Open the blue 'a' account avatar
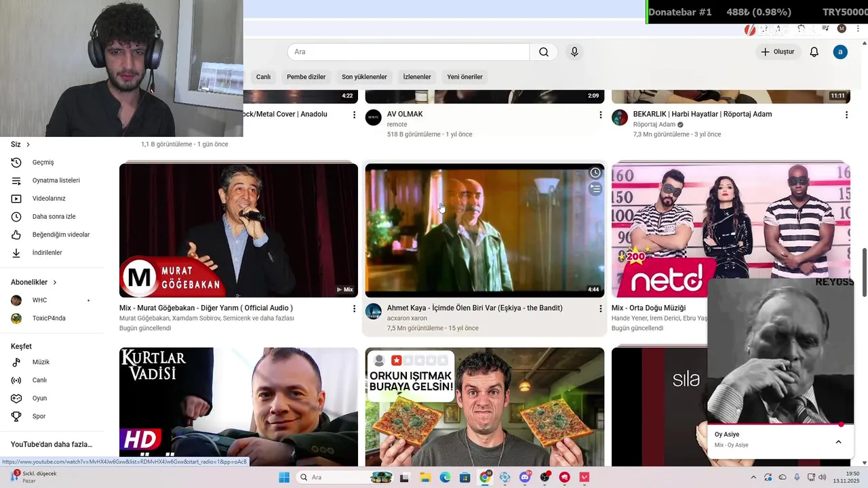868x488 pixels. 840,52
